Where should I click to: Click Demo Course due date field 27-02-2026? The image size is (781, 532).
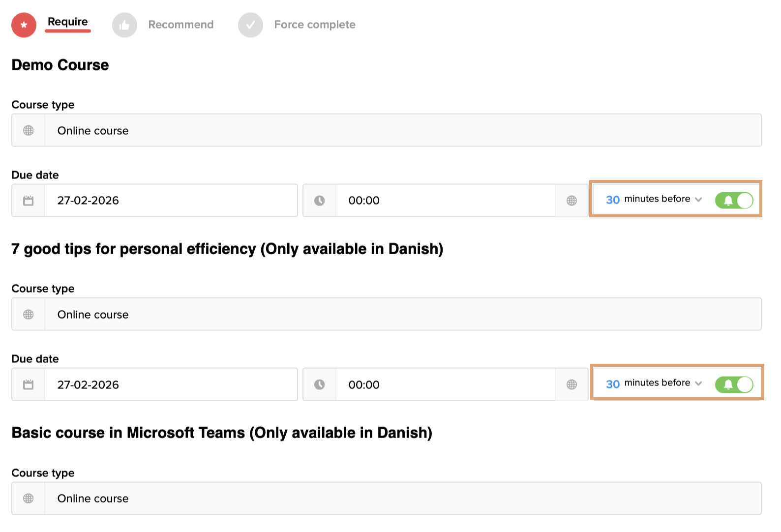point(170,201)
